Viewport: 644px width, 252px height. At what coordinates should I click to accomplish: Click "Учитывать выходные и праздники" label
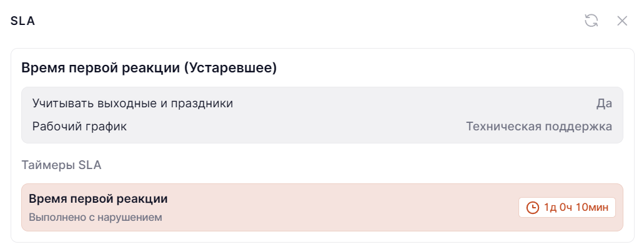point(132,103)
